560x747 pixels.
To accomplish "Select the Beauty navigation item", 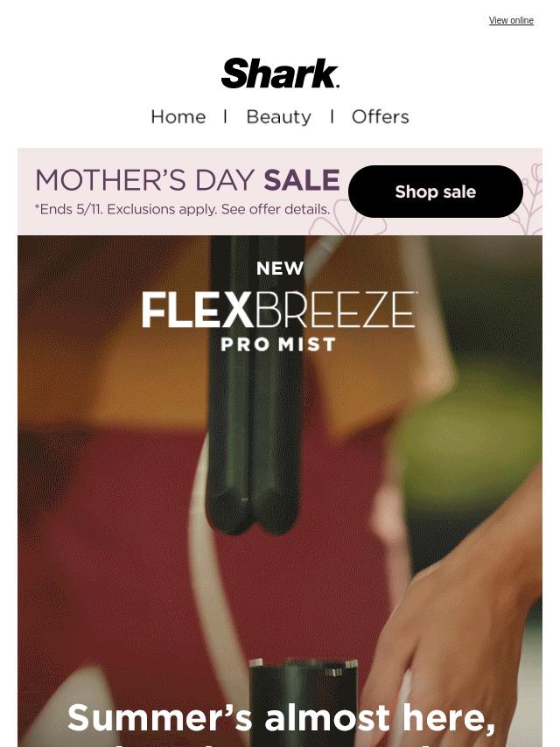I will (279, 116).
